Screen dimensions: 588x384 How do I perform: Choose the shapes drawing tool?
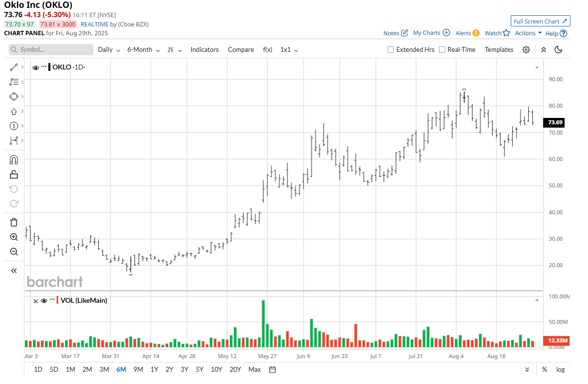click(14, 96)
